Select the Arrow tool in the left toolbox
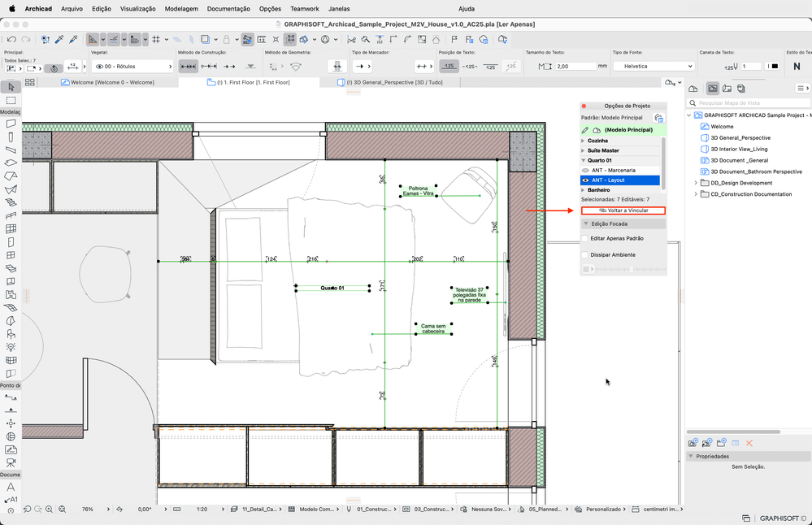This screenshot has height=525, width=812. coord(11,87)
